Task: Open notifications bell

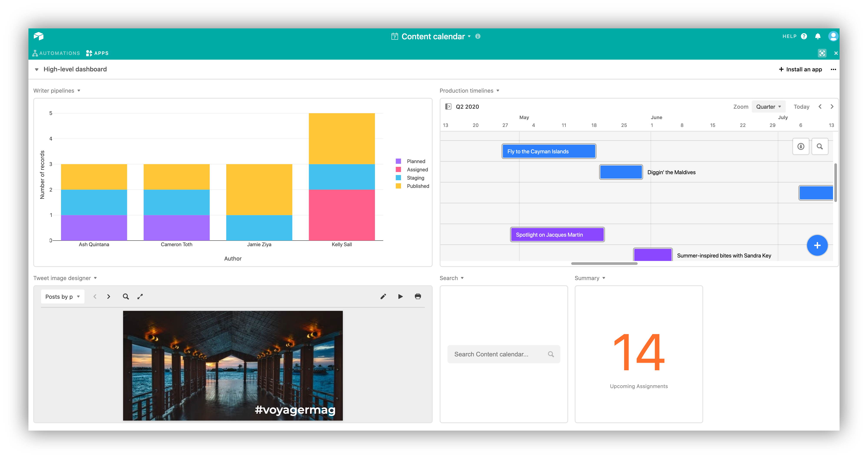Action: pyautogui.click(x=818, y=36)
